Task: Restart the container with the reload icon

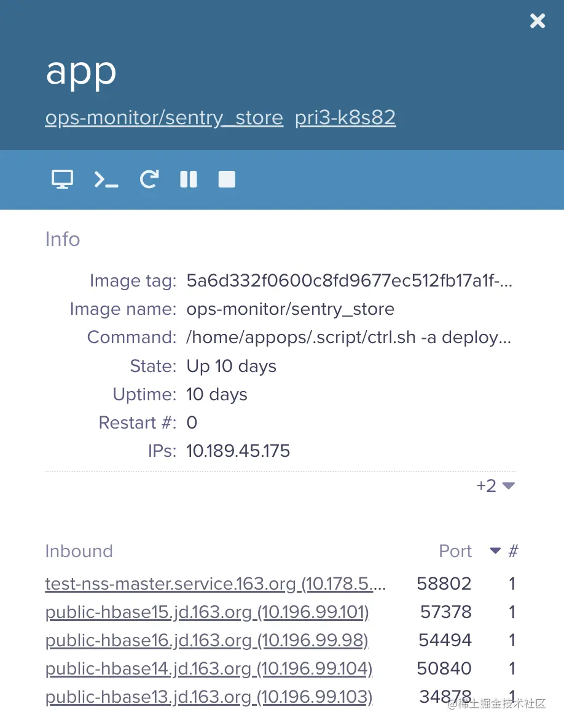Action: pyautogui.click(x=149, y=179)
